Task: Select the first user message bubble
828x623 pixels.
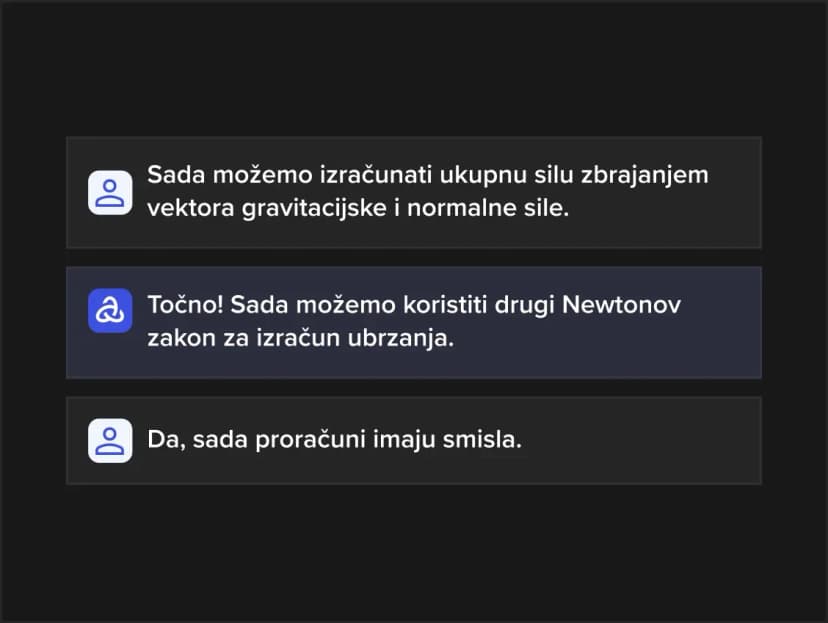Action: pyautogui.click(x=413, y=192)
